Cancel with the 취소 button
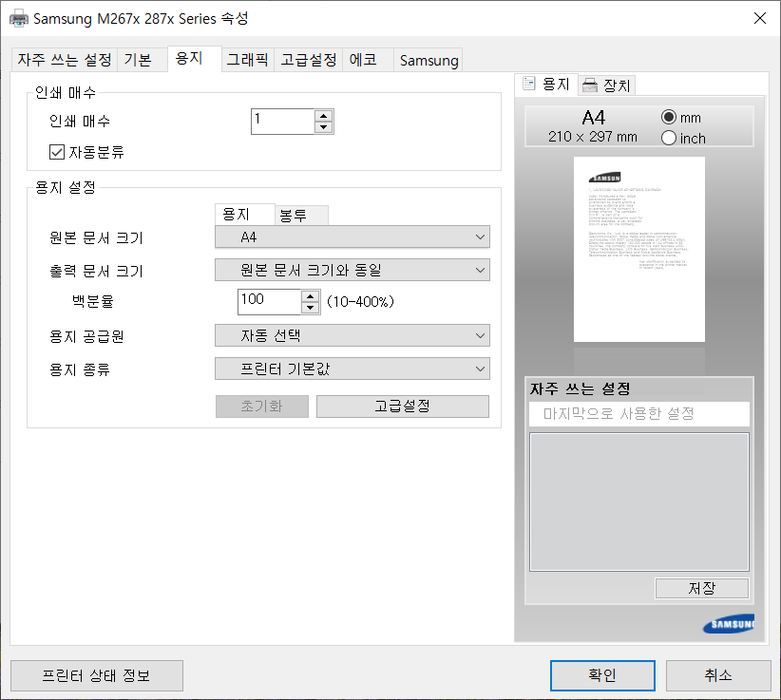 coord(718,675)
